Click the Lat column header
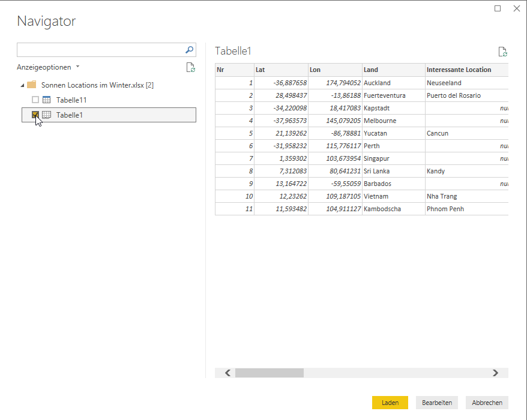Screen dimensions: 527x420 tap(281, 70)
